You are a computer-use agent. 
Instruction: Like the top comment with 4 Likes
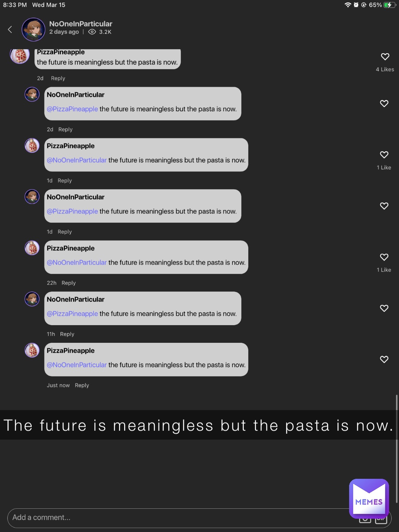[385, 57]
